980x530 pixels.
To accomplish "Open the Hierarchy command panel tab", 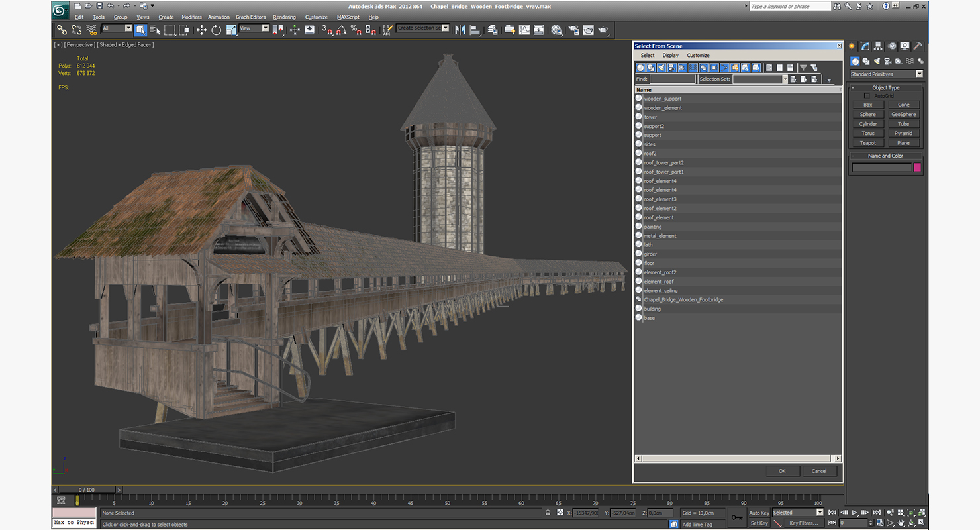I will (x=879, y=46).
